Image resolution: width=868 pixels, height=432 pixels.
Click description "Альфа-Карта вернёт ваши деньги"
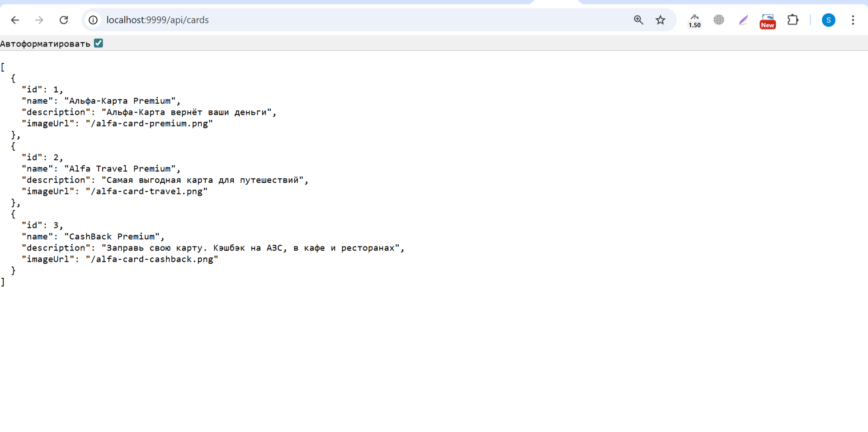(187, 112)
